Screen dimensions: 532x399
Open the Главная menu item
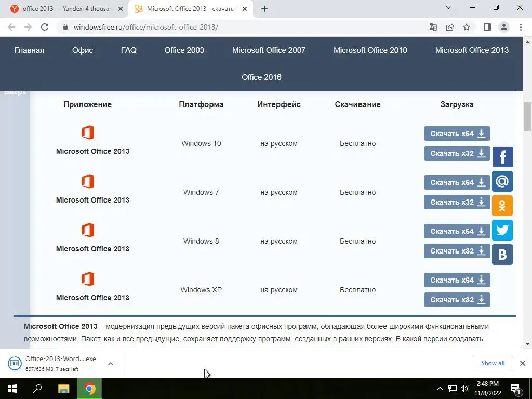click(29, 50)
